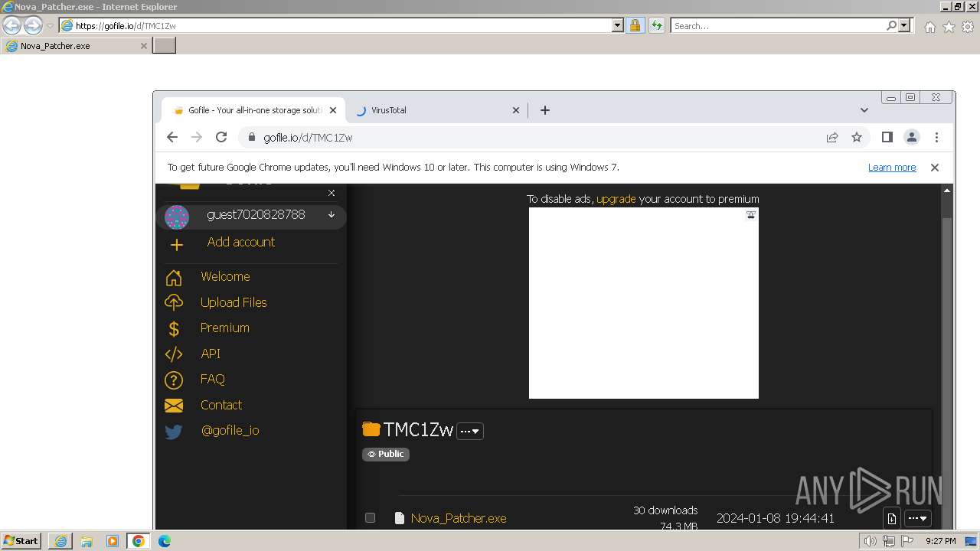Switch to the VirusTotal Chrome tab

(x=436, y=110)
